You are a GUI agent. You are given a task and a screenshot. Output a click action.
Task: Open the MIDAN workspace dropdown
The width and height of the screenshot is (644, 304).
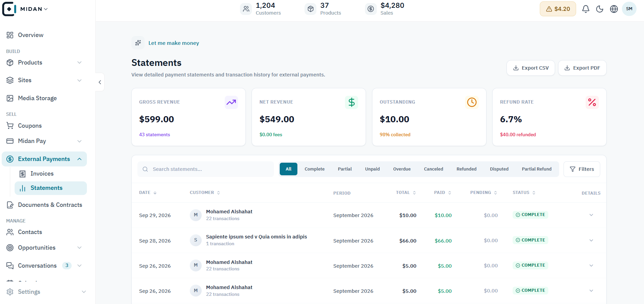[34, 9]
